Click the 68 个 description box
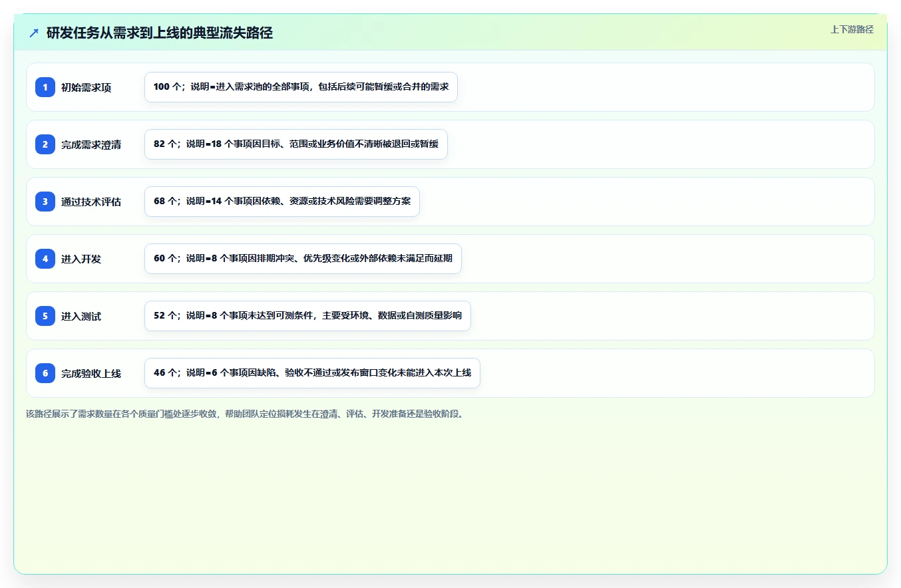The image size is (901, 588). point(282,202)
